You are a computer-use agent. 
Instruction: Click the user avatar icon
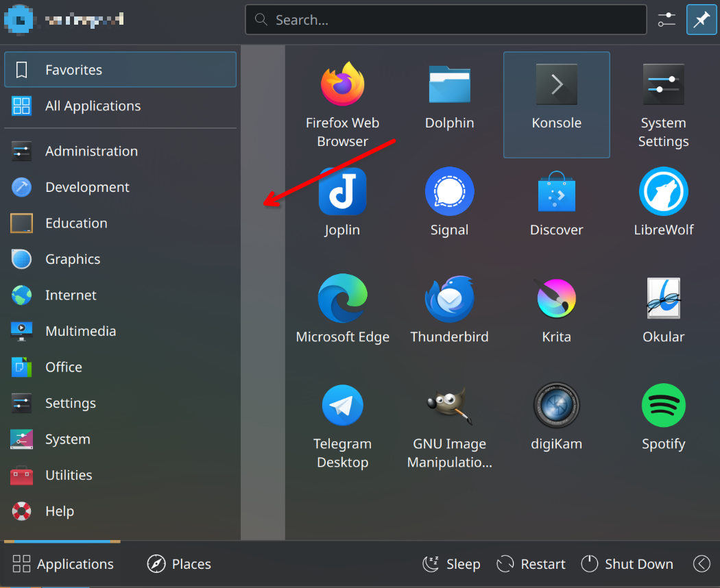pyautogui.click(x=19, y=19)
